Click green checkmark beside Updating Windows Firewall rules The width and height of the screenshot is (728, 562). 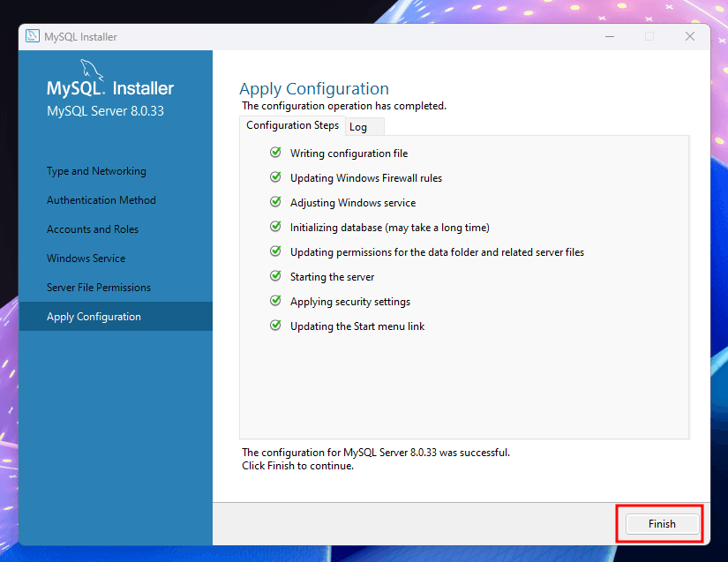[275, 176]
